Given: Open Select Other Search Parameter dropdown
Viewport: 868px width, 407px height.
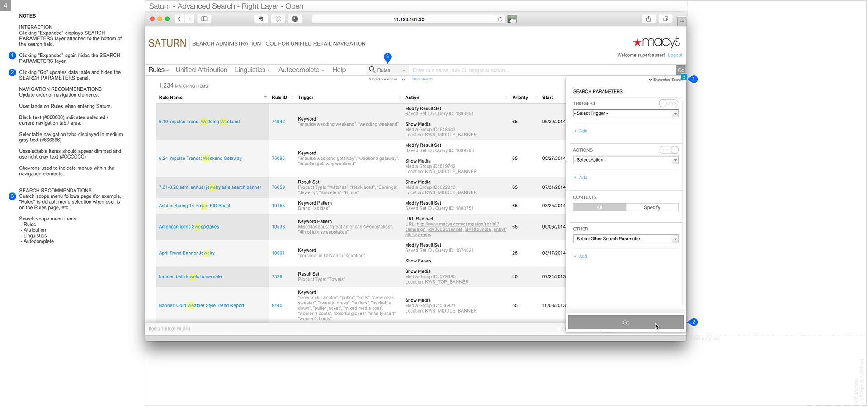Looking at the screenshot, I should tap(626, 239).
